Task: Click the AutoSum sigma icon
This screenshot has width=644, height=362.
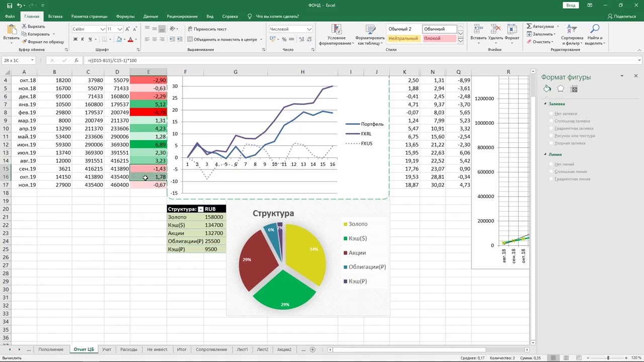Action: pyautogui.click(x=529, y=26)
